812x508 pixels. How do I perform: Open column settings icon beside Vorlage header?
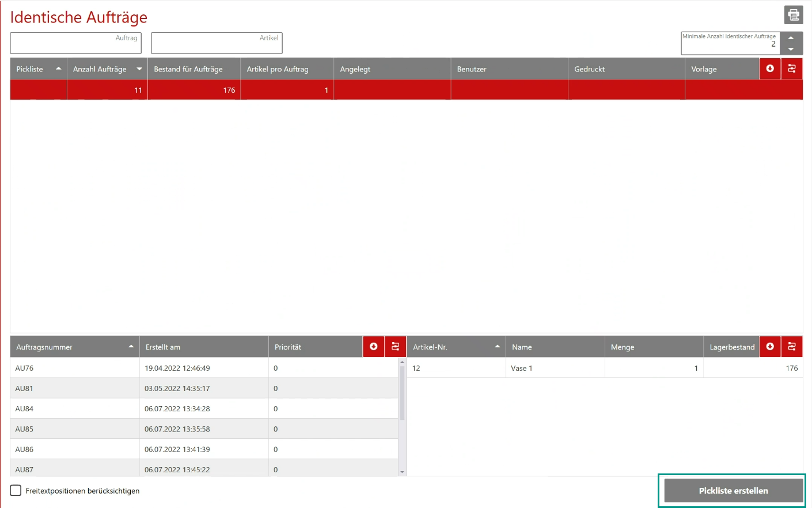(792, 69)
